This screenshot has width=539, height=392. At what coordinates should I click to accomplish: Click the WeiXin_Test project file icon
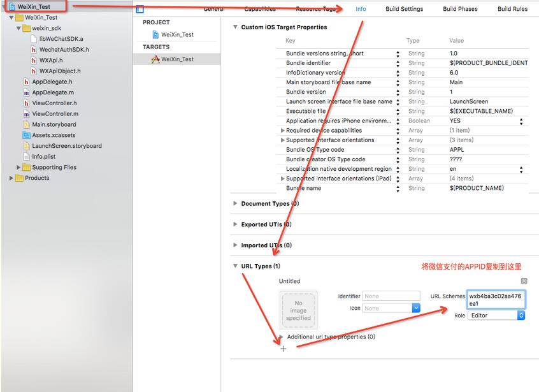point(12,7)
